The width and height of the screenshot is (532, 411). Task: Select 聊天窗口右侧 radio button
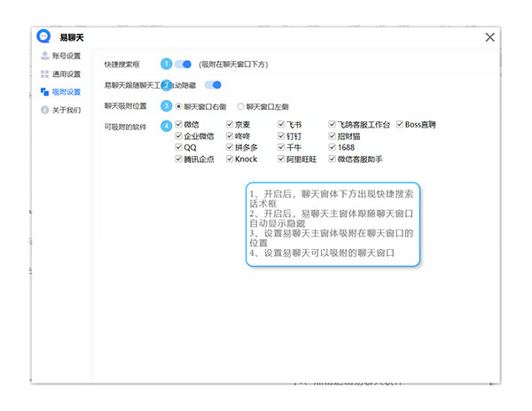pyautogui.click(x=178, y=106)
